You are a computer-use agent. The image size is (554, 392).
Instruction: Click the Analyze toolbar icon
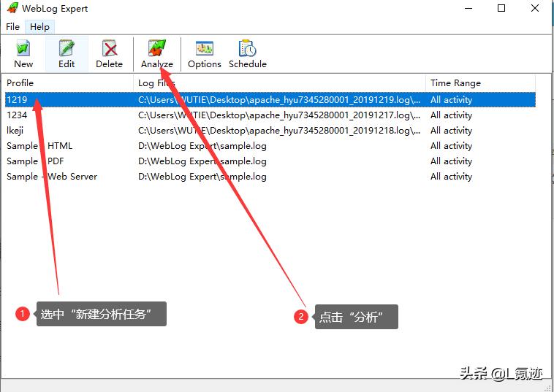(x=157, y=54)
